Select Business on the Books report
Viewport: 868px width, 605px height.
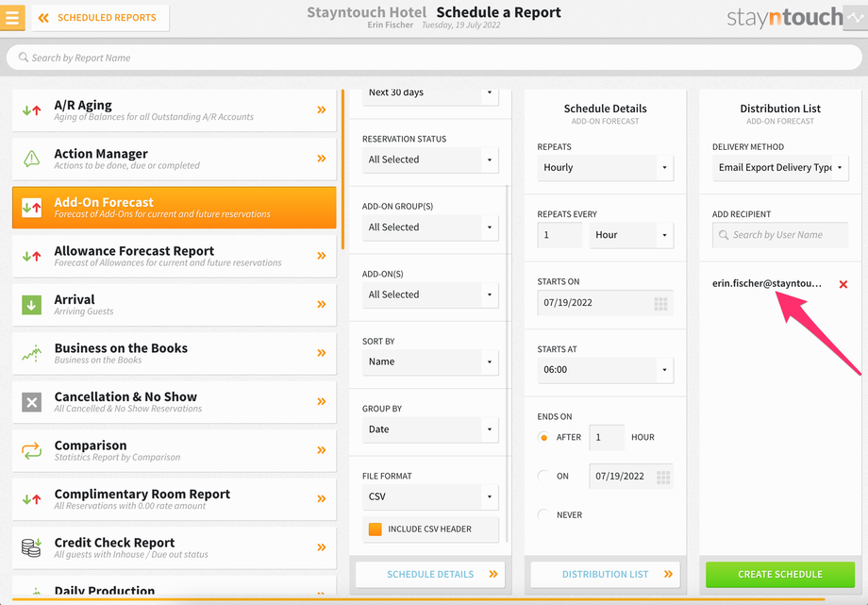pyautogui.click(x=174, y=354)
